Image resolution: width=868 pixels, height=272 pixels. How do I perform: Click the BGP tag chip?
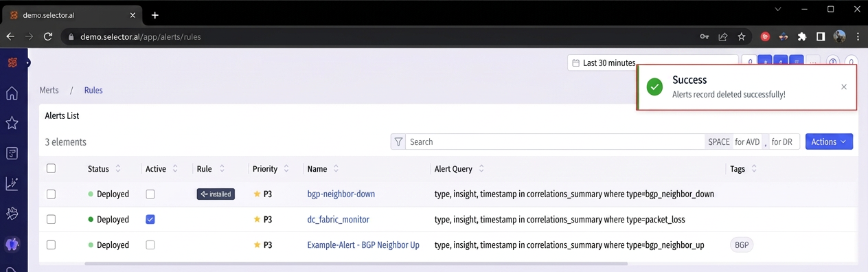pyautogui.click(x=742, y=245)
